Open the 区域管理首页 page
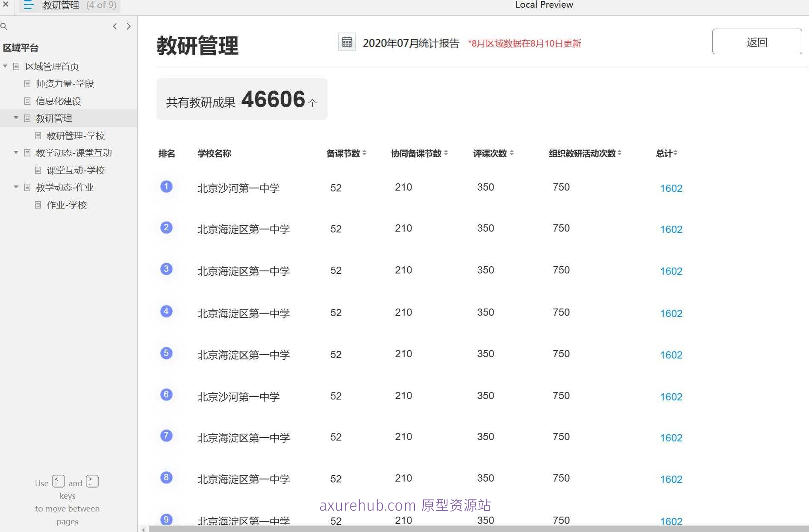809x532 pixels. coord(52,66)
